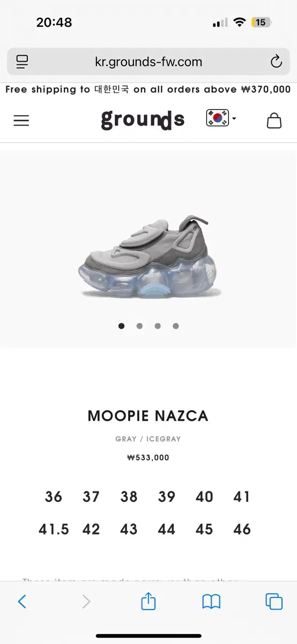Tap the Safari reload page icon
Image resolution: width=297 pixels, height=644 pixels.
pyautogui.click(x=276, y=62)
